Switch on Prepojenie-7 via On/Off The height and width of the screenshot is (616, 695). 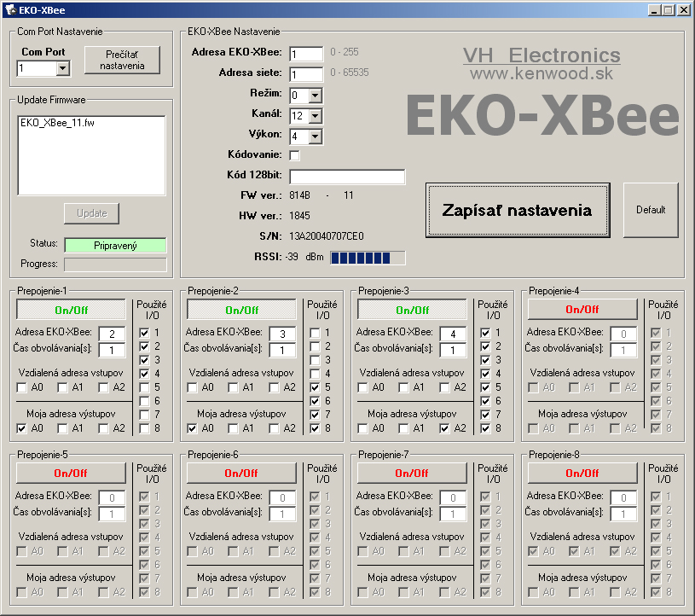tap(412, 474)
